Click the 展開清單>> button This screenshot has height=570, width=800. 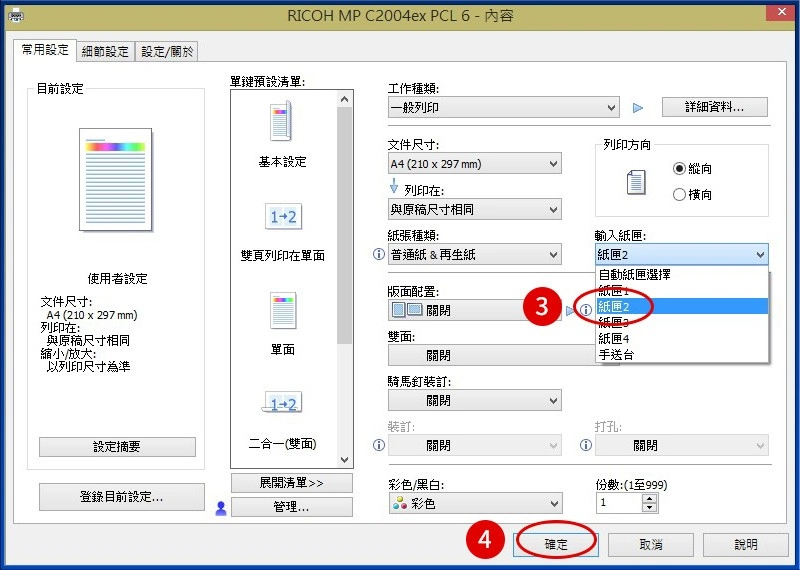[x=292, y=483]
